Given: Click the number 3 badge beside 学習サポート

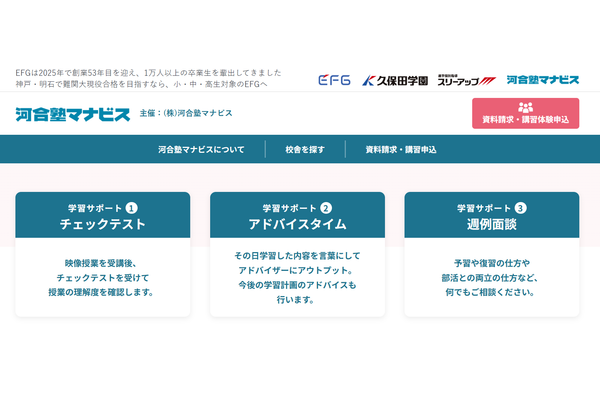Looking at the screenshot, I should [x=520, y=208].
